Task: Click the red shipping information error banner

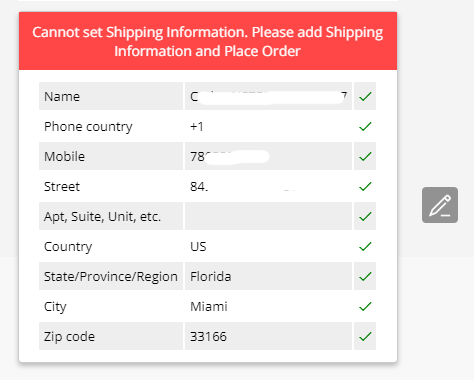Action: pyautogui.click(x=208, y=41)
